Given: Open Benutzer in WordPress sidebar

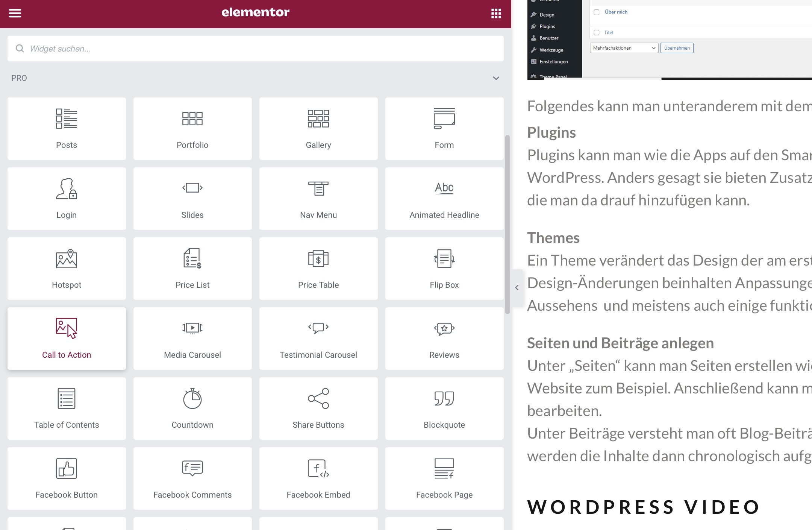Looking at the screenshot, I should pos(549,38).
